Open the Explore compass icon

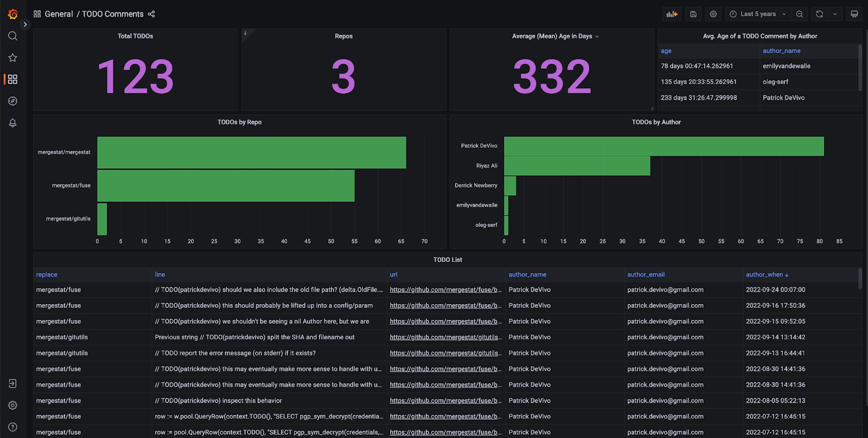(x=12, y=101)
